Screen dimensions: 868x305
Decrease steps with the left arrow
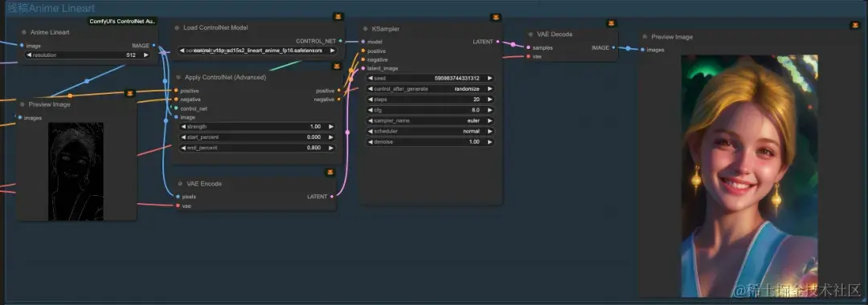[x=371, y=100]
